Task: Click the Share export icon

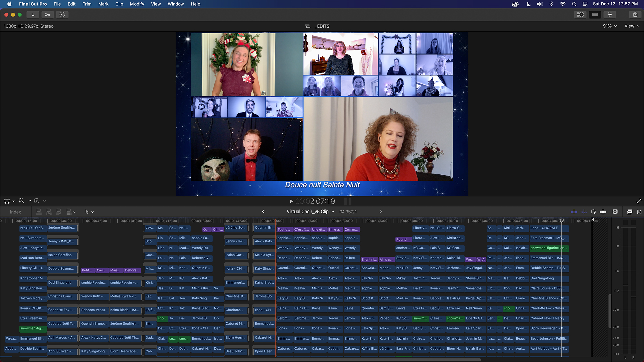Action: 635,15
